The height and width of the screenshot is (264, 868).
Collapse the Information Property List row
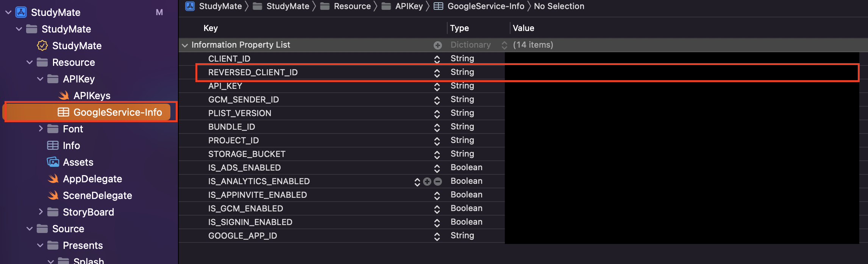click(x=185, y=45)
